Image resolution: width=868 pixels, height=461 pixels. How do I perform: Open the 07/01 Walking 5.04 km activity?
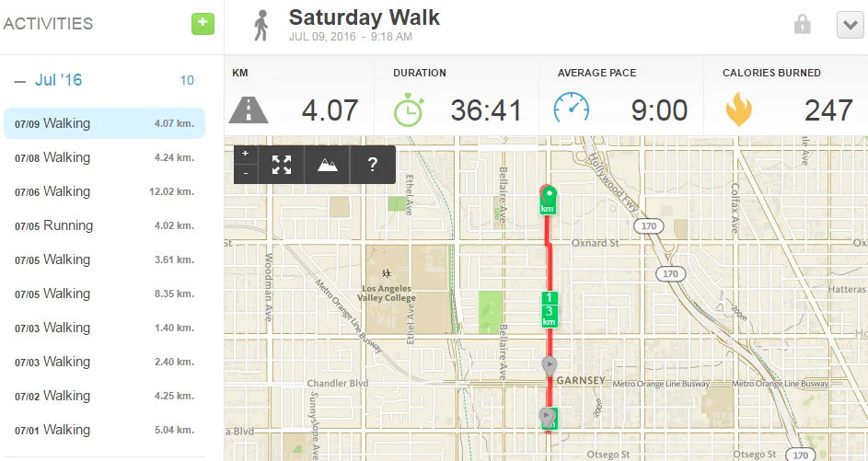click(x=104, y=430)
